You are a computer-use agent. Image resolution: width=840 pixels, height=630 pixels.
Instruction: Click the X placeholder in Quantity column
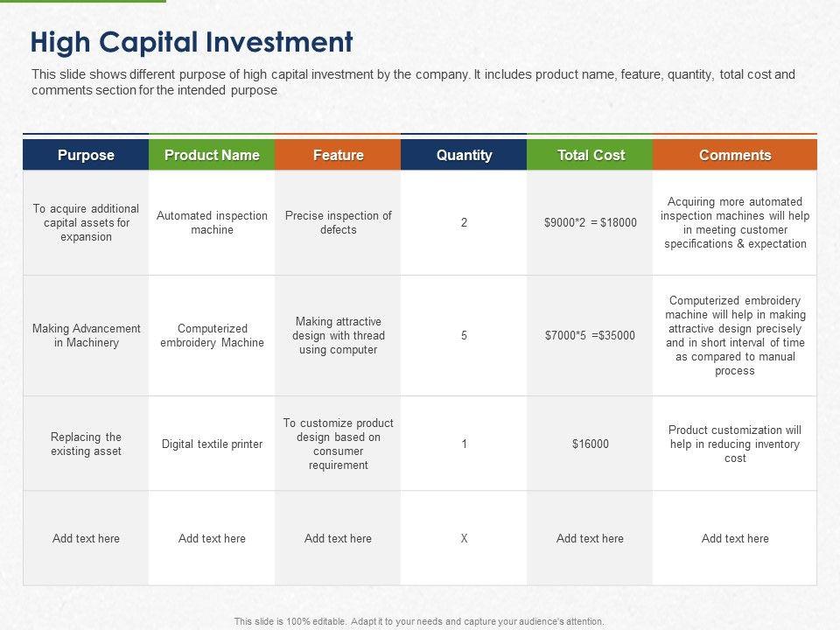click(x=464, y=539)
